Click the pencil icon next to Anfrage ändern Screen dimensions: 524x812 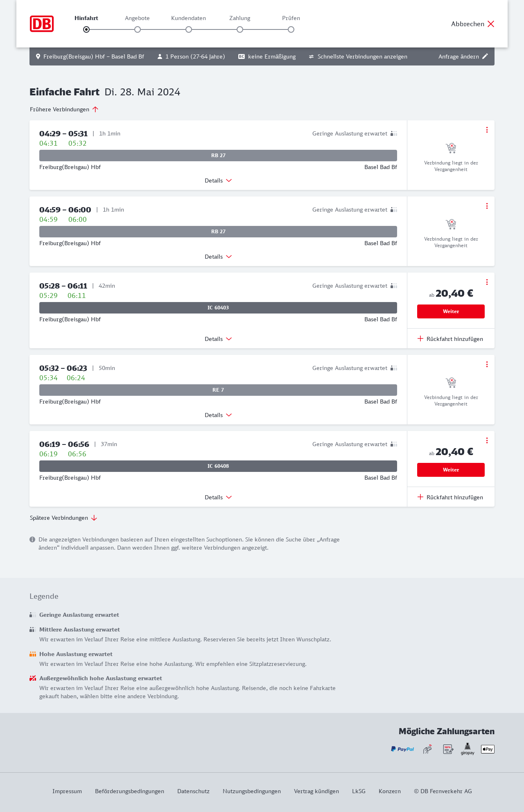pos(485,56)
